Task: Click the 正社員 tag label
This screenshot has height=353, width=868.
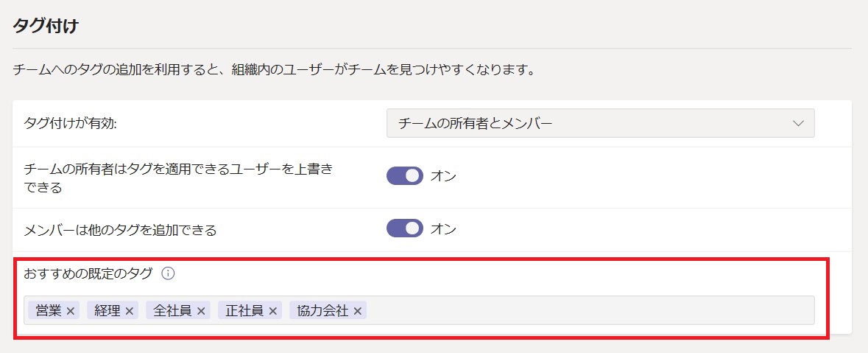Action: 244,311
